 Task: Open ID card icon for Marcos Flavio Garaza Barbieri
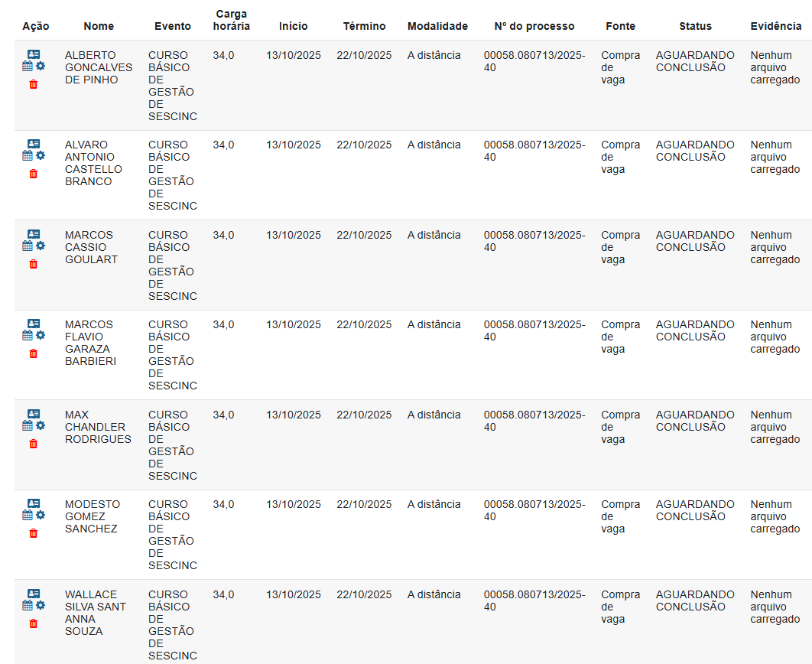(34, 324)
